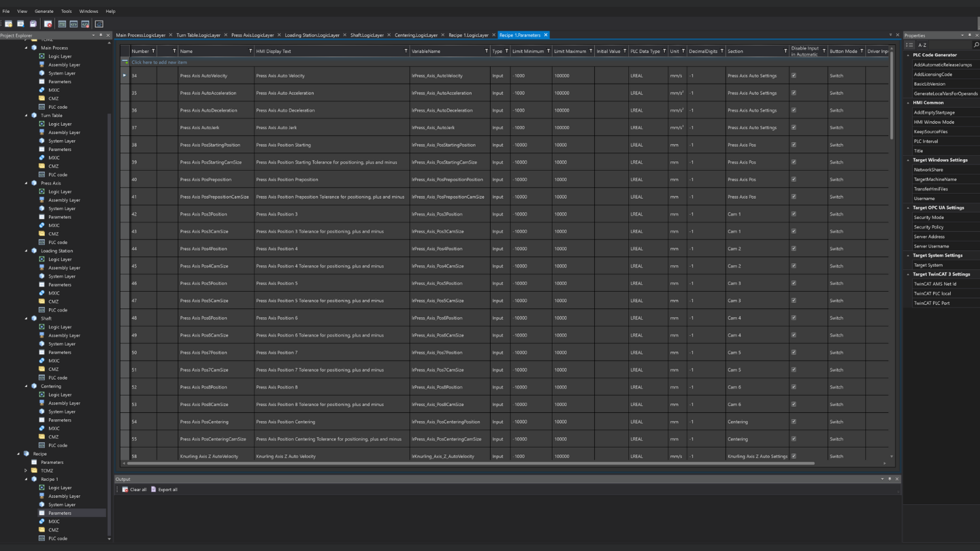Click the filter icon on the VariableName column
Screen dimensions: 980x551
(486, 51)
